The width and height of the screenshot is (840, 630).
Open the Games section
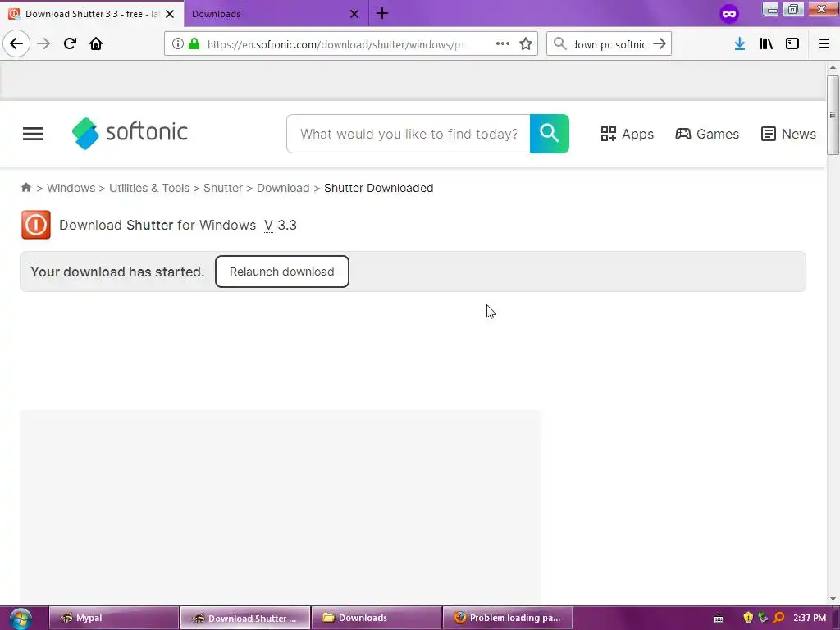click(x=707, y=134)
